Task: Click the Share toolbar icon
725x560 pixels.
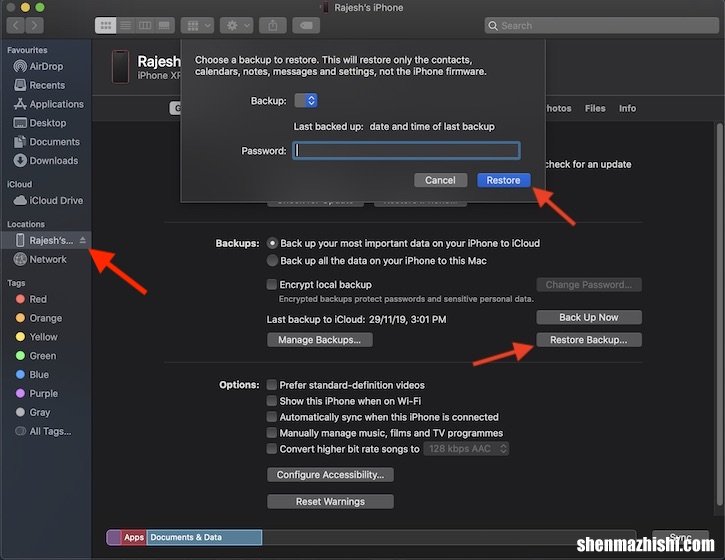Action: click(x=273, y=25)
